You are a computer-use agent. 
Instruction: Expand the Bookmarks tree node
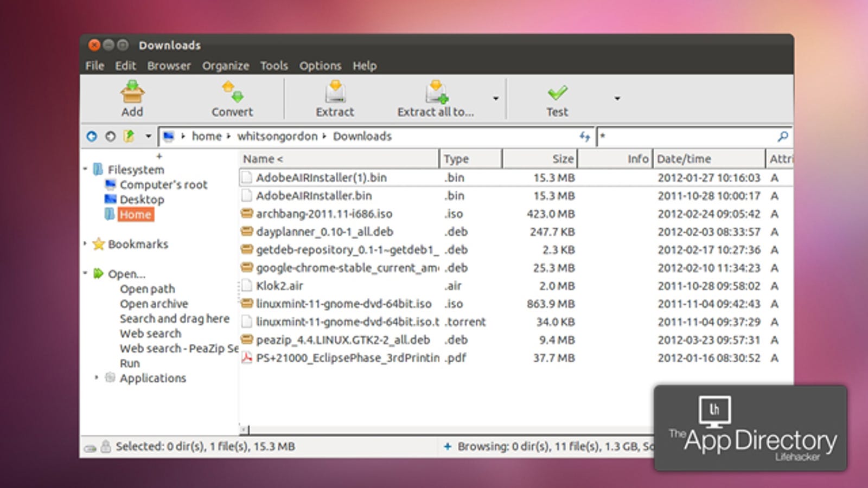pos(85,243)
